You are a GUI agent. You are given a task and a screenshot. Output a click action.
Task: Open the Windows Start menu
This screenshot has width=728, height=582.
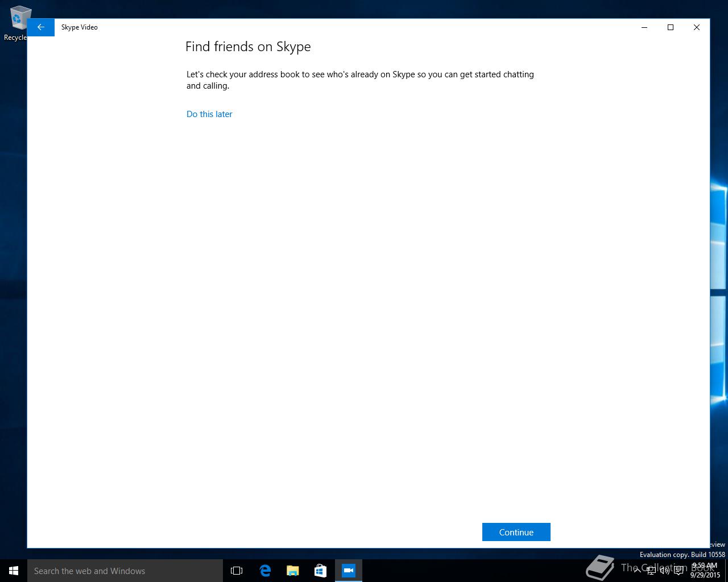pos(14,571)
